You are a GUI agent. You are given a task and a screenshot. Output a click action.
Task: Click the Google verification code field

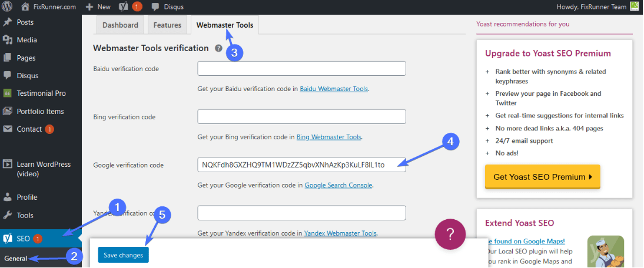click(301, 165)
